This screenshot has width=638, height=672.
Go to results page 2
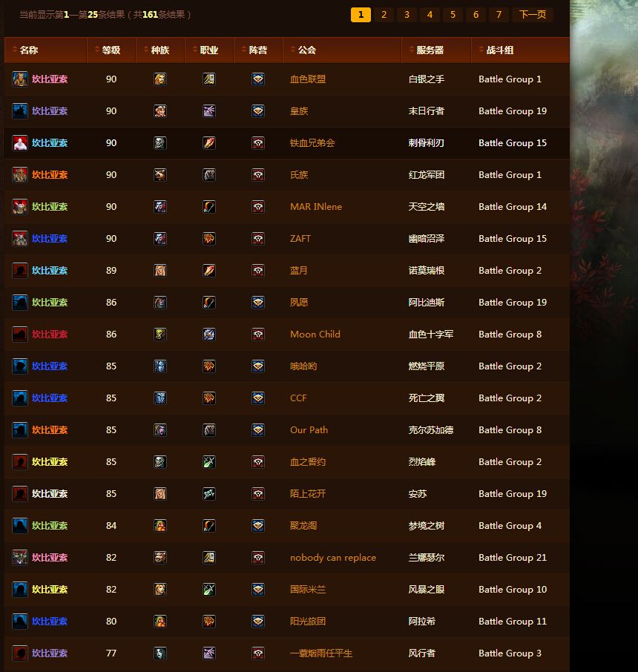(384, 15)
